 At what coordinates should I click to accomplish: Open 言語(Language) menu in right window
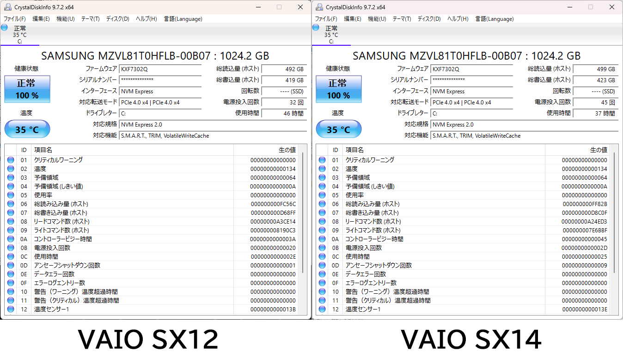[x=494, y=19]
